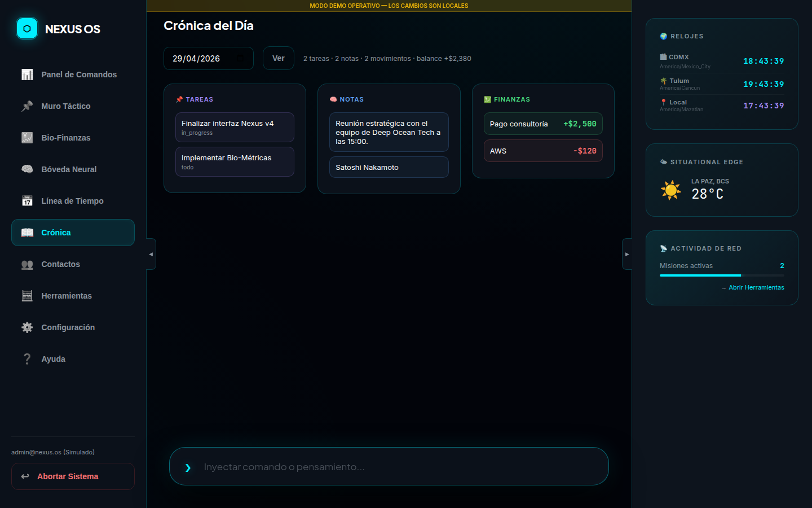
Task: Click the Herramientas abacus icon
Action: 27,296
